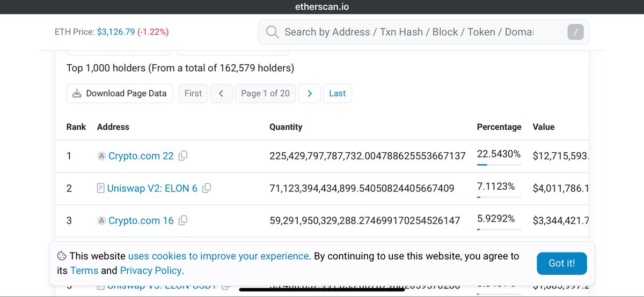Viewport: 644px width, 297px height.
Task: Dismiss the cookie notice with Got it!
Action: point(562,263)
